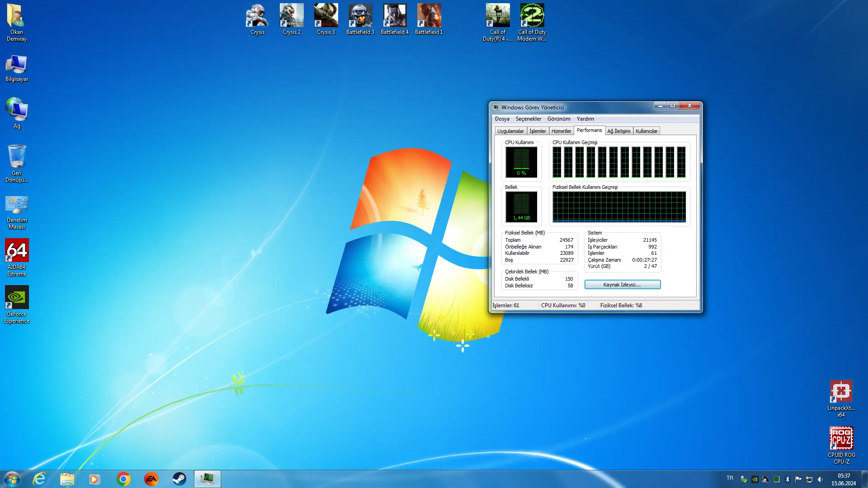Maximize the Windows Görev Yöneticisi window
The width and height of the screenshot is (868, 488).
672,105
